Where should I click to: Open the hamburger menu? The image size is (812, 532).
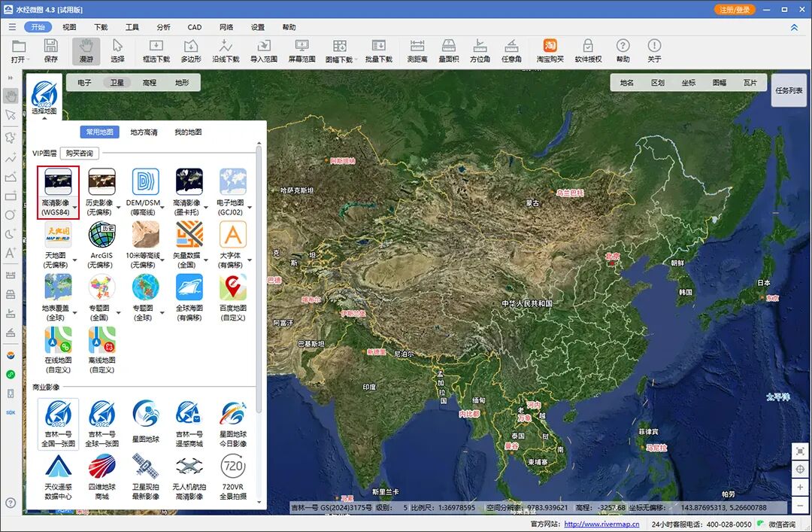point(12,27)
